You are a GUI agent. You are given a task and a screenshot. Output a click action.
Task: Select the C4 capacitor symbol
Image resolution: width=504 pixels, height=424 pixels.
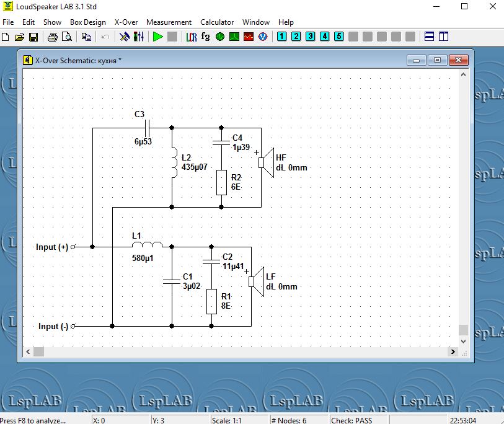pyautogui.click(x=221, y=143)
